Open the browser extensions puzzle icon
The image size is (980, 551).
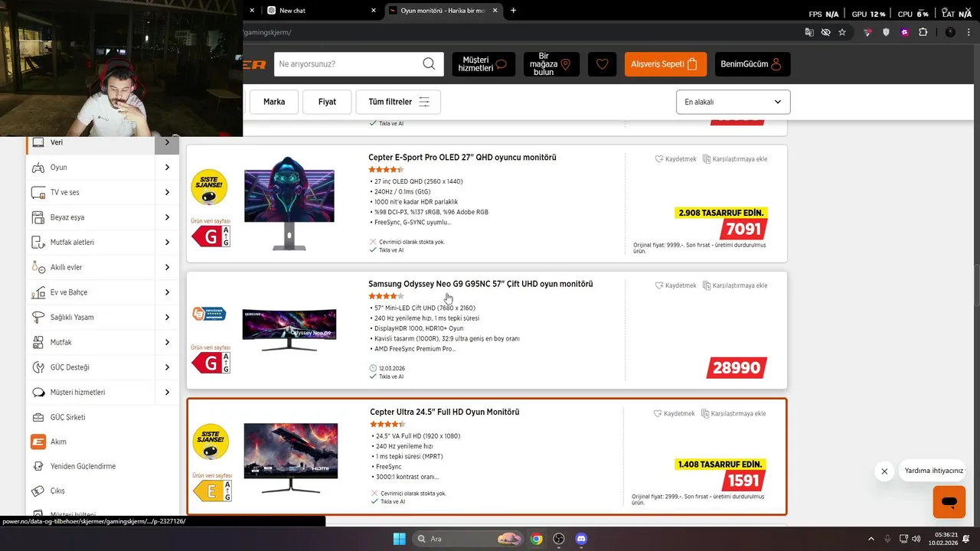point(923,32)
